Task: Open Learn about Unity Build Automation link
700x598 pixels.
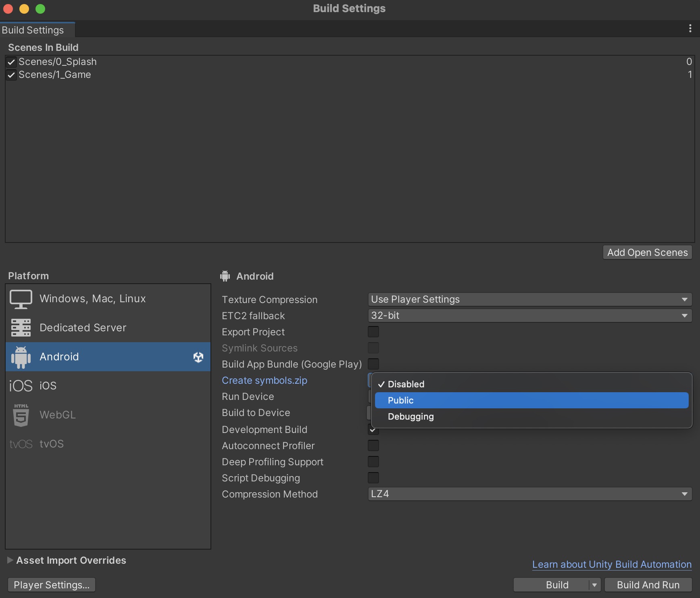Action: point(612,565)
